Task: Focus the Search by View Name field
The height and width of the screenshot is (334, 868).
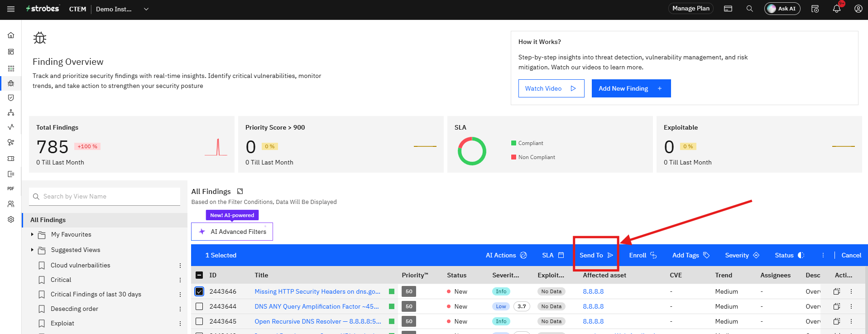Action: 105,196
